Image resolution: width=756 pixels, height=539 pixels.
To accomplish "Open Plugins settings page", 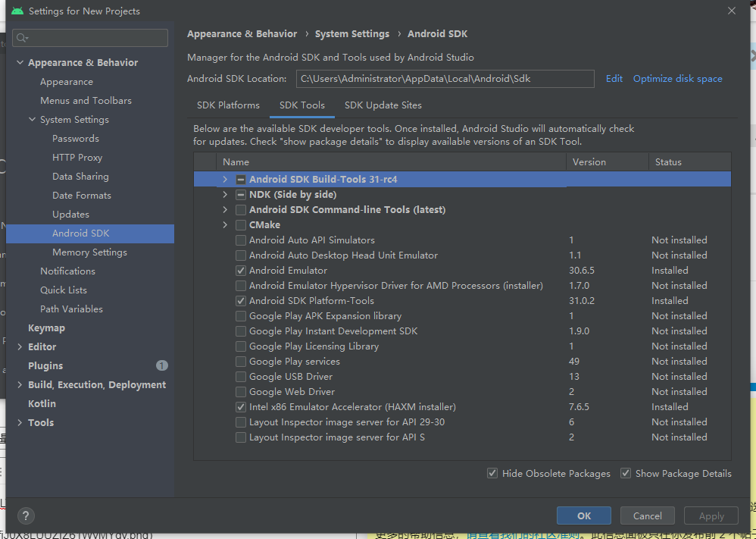I will coord(45,365).
